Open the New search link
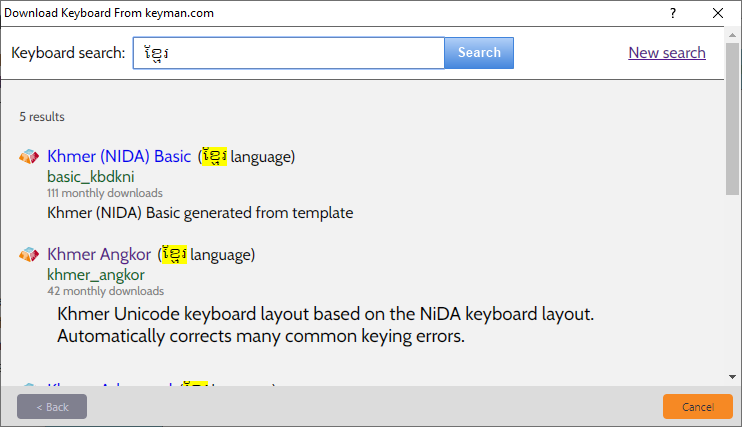Viewport: 742px width, 427px height. point(667,53)
